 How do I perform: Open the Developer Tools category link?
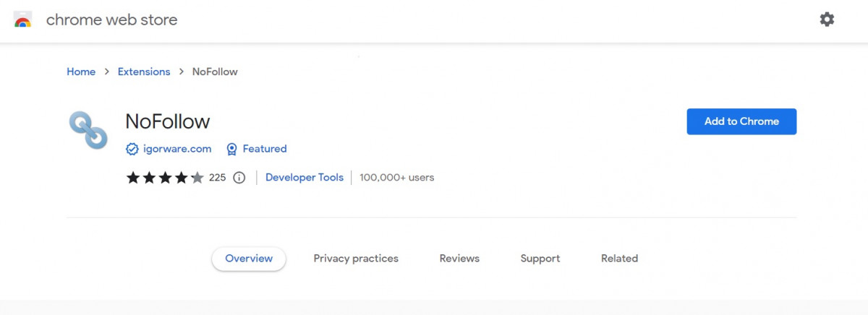pyautogui.click(x=305, y=177)
